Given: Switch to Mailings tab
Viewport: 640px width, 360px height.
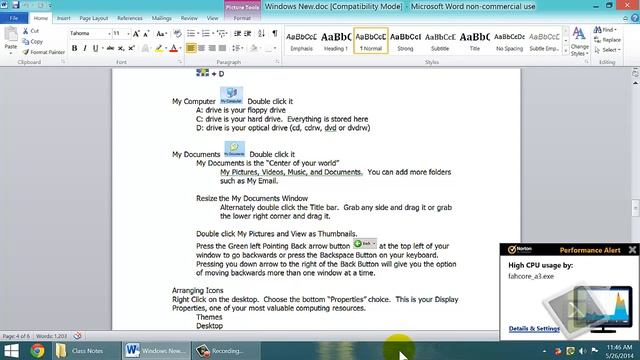Looking at the screenshot, I should pyautogui.click(x=162, y=18).
